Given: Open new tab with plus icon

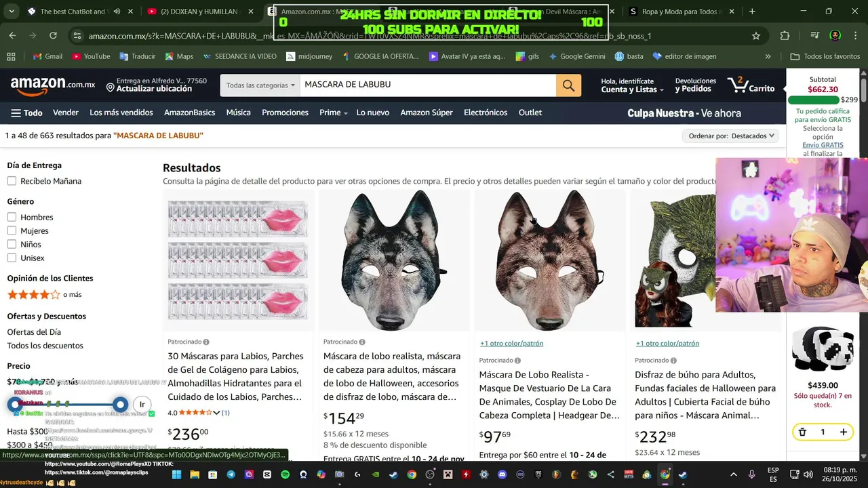Looking at the screenshot, I should pyautogui.click(x=752, y=12).
